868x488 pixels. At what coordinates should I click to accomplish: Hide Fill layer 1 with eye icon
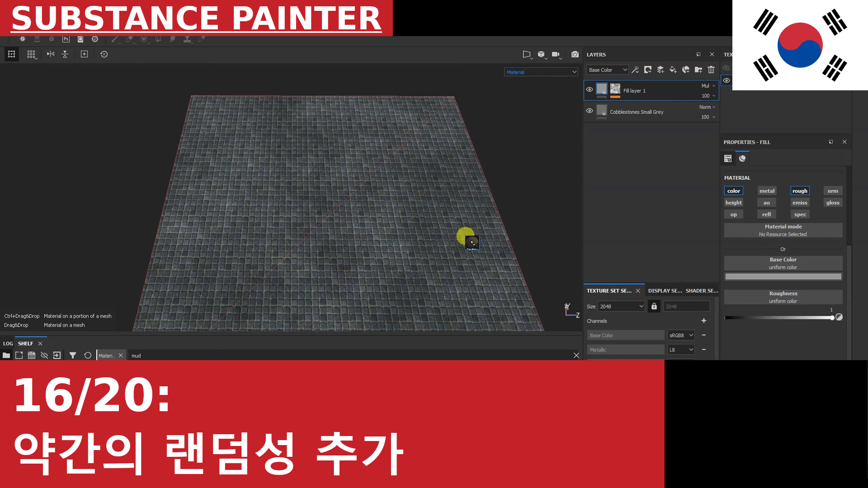(x=590, y=89)
